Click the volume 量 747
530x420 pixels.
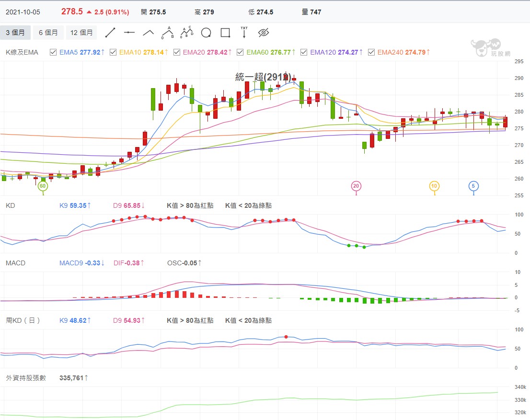(311, 12)
